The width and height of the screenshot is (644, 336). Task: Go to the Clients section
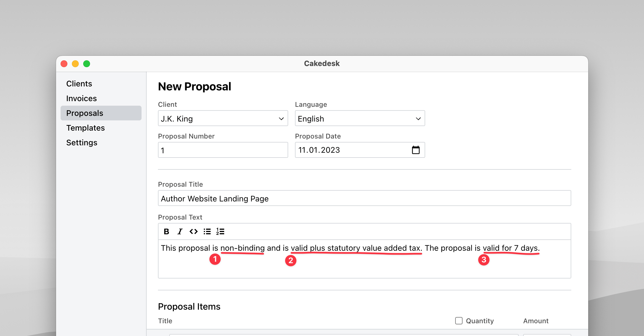coord(79,84)
